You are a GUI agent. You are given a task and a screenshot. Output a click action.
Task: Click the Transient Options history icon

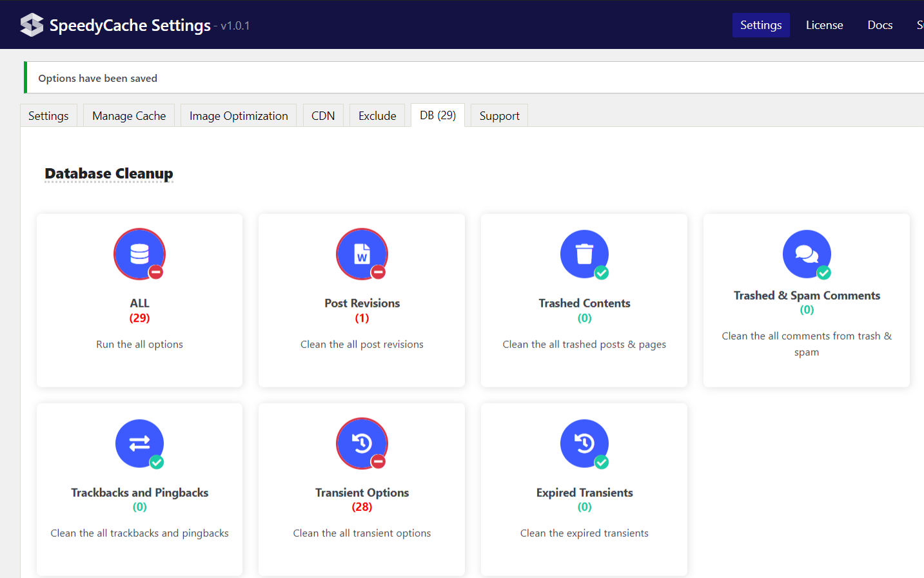click(362, 443)
